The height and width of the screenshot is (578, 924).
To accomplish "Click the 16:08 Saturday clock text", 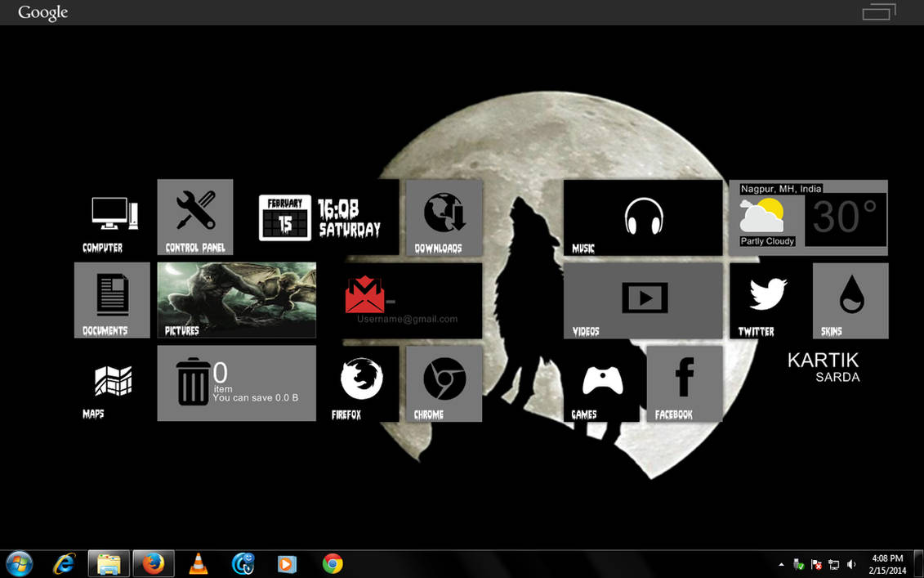I will tap(349, 218).
